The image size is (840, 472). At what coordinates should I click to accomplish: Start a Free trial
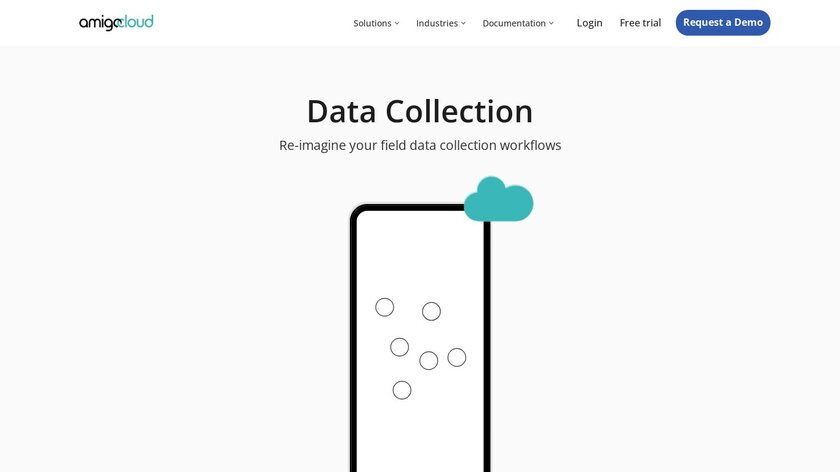tap(640, 23)
